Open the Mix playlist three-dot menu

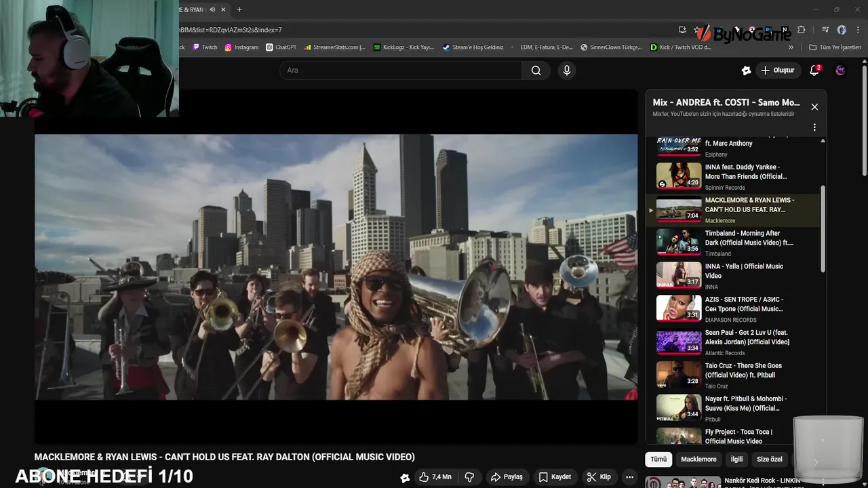pyautogui.click(x=814, y=127)
